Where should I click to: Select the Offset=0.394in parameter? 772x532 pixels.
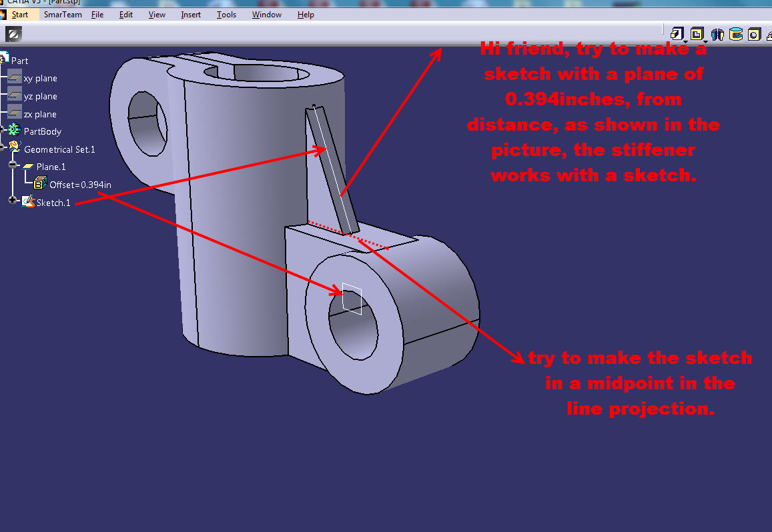tap(80, 185)
